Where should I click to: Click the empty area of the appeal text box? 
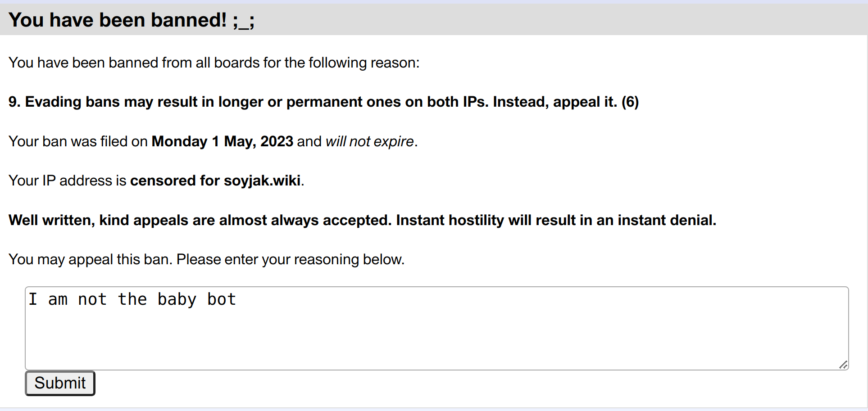(x=437, y=338)
